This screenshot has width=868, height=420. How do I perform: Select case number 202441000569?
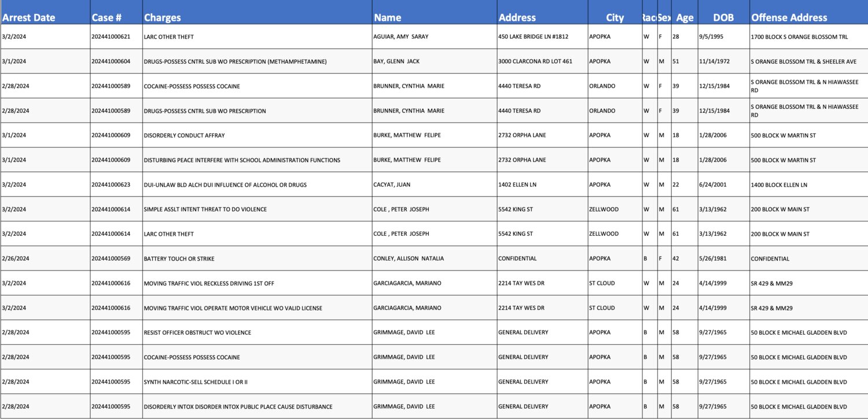tap(111, 258)
